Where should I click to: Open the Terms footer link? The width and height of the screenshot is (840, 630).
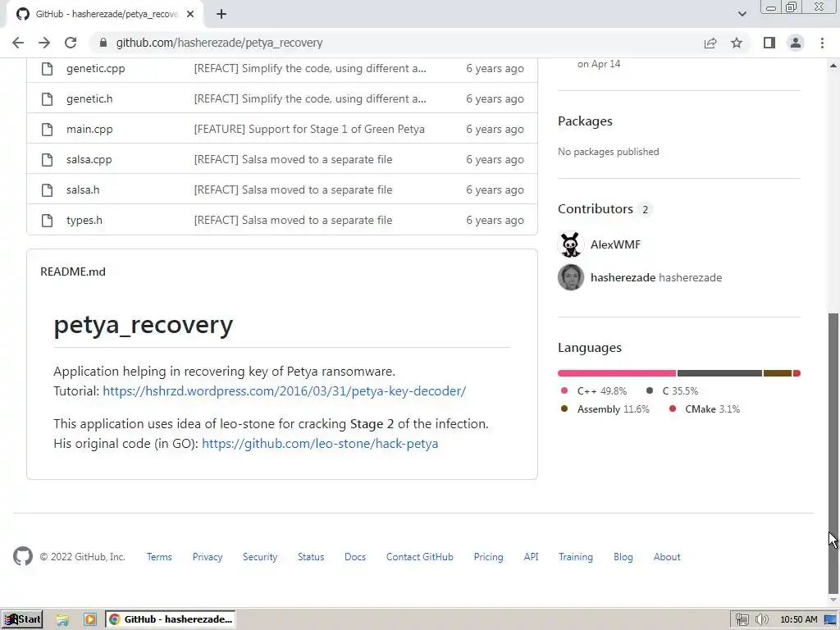159,557
